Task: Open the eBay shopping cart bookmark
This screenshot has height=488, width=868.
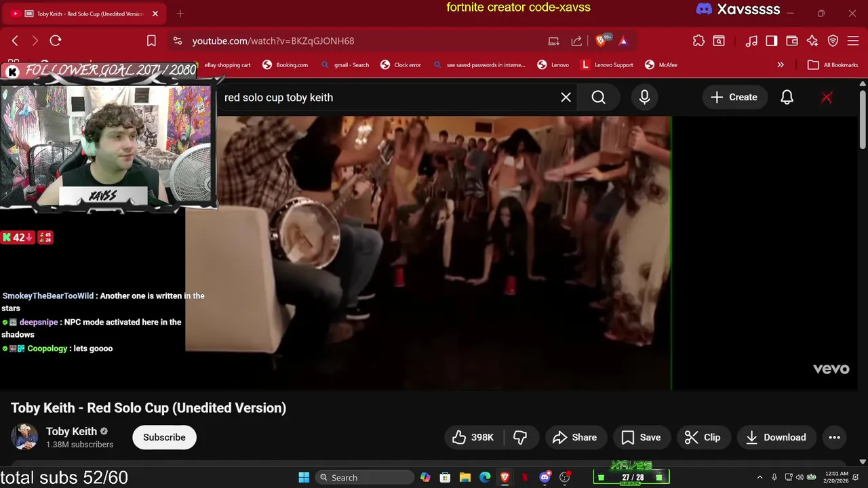Action: pos(224,65)
